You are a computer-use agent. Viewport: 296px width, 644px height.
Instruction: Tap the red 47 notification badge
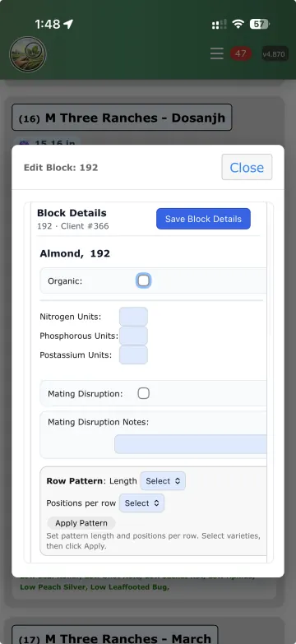[x=241, y=53]
